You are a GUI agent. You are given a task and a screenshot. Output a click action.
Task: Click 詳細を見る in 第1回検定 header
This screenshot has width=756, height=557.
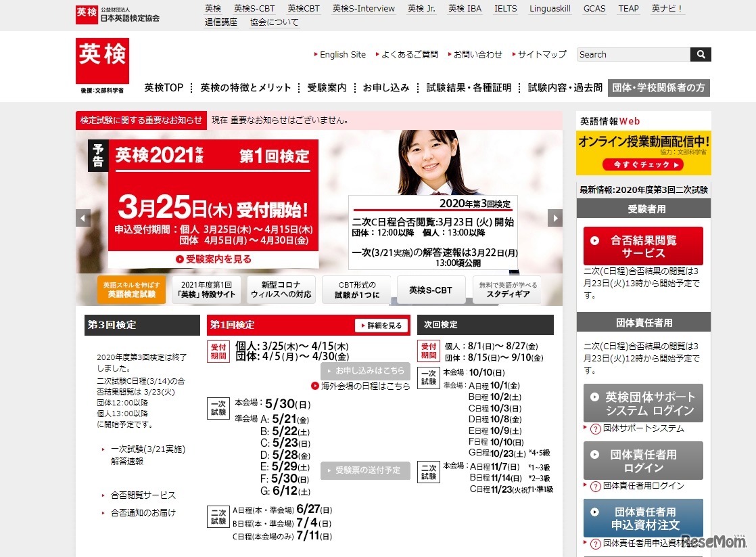click(381, 326)
